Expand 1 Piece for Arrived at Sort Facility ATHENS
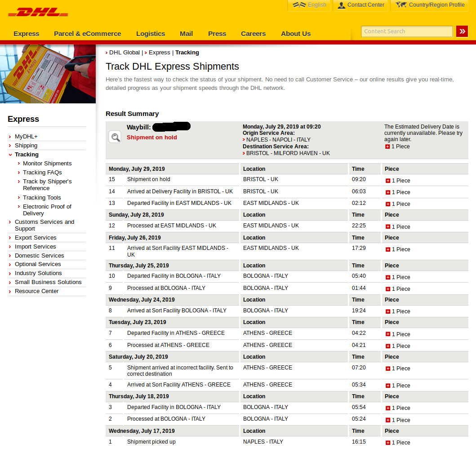 coord(387,386)
